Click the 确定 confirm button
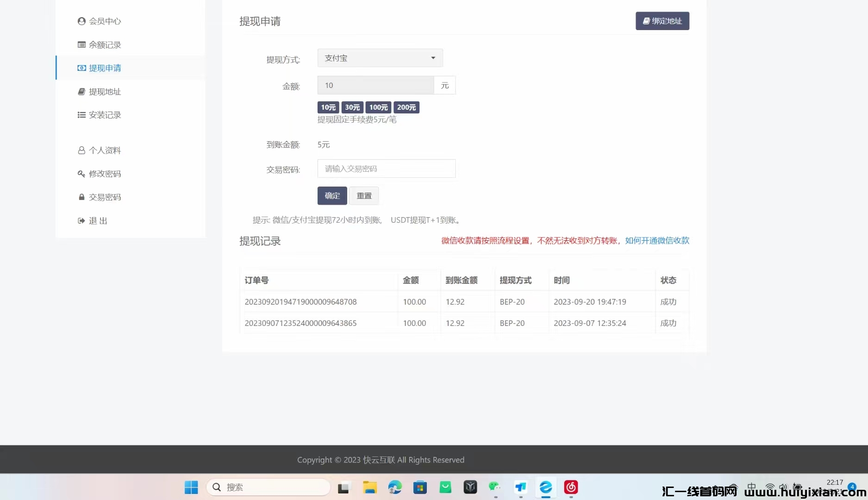This screenshot has width=868, height=500. pos(332,196)
